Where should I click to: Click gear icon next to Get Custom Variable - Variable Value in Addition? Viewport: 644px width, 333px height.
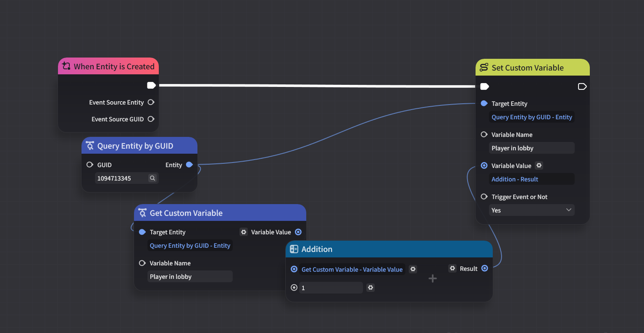tap(413, 269)
